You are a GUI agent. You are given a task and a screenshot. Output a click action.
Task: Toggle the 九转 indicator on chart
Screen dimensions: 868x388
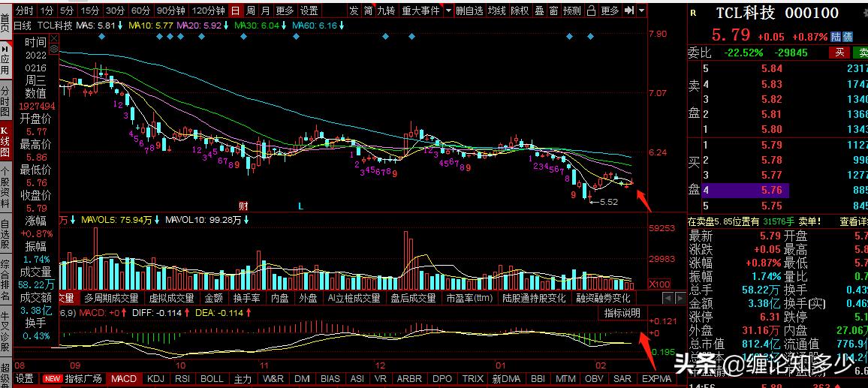click(x=387, y=11)
